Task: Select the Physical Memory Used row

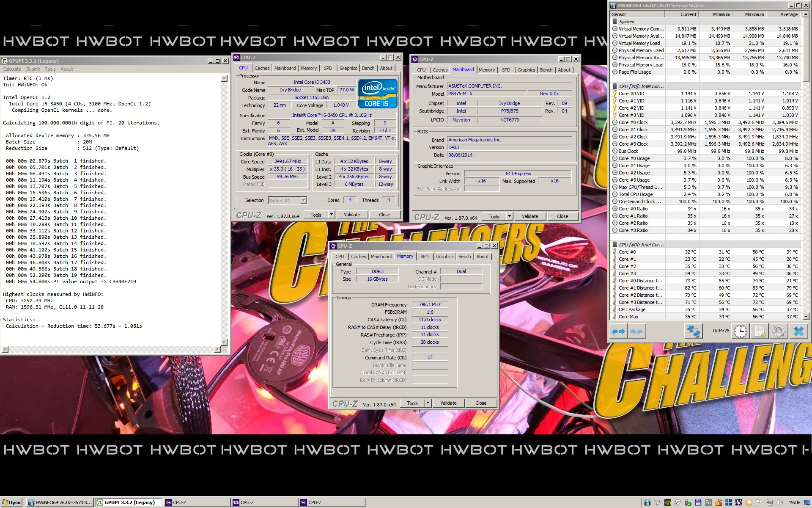Action: [705, 50]
